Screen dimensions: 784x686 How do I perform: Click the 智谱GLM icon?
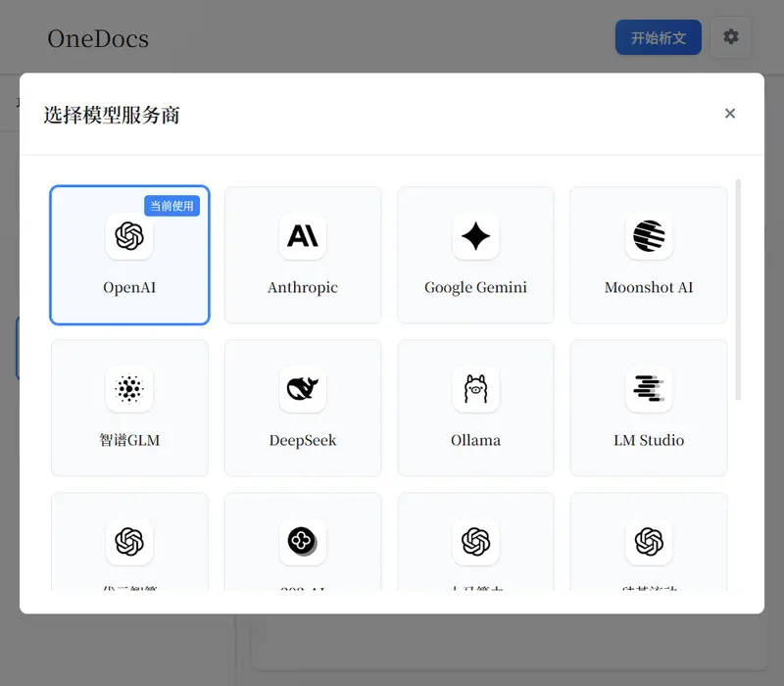[x=129, y=389]
